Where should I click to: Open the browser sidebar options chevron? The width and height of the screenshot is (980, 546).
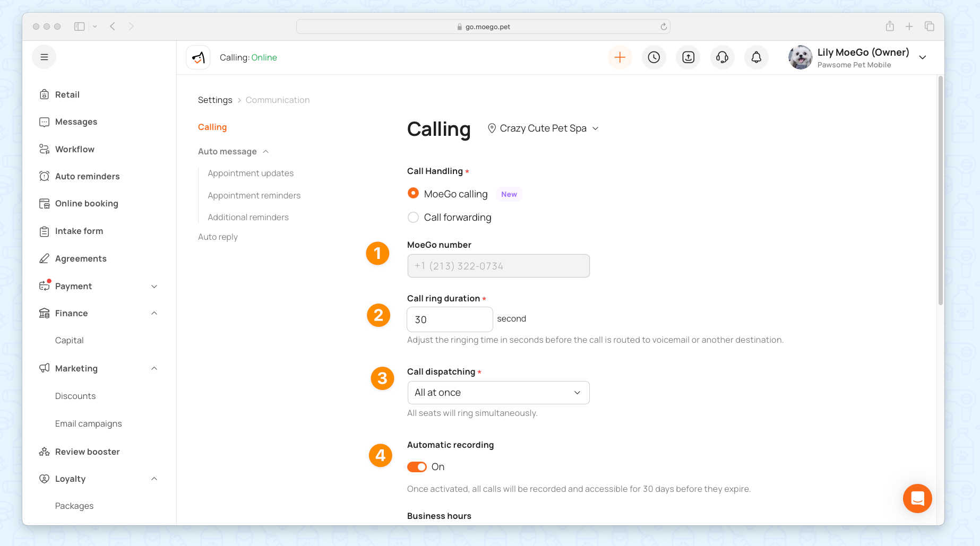coord(95,27)
